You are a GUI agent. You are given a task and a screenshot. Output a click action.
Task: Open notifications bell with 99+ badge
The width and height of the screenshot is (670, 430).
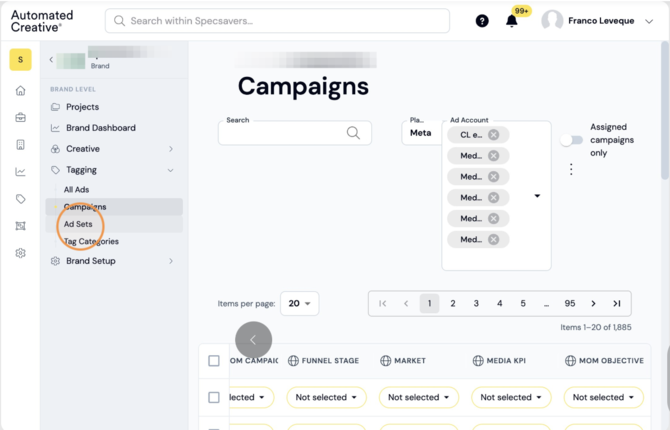pos(512,21)
